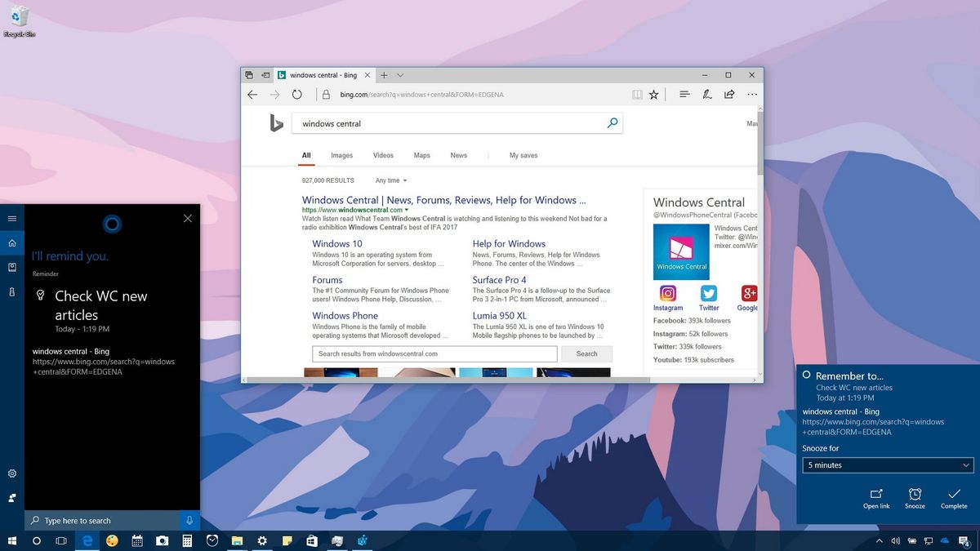Open the Lumia 950 XL sublink

499,315
